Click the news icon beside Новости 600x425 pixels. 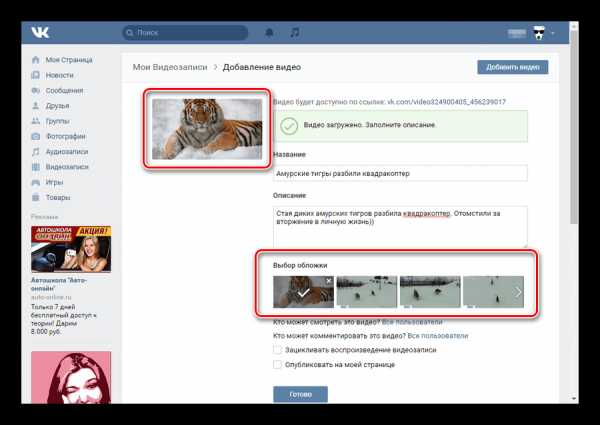pos(36,75)
